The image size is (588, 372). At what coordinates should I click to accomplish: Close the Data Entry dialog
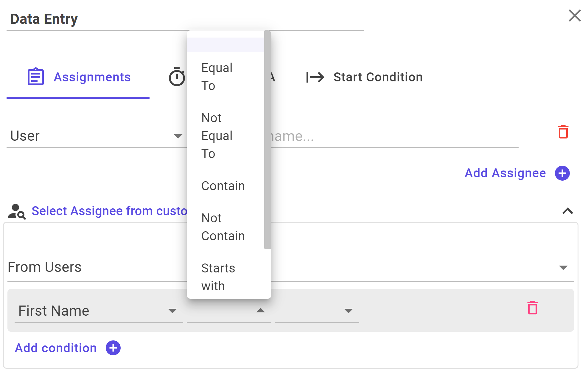point(575,16)
